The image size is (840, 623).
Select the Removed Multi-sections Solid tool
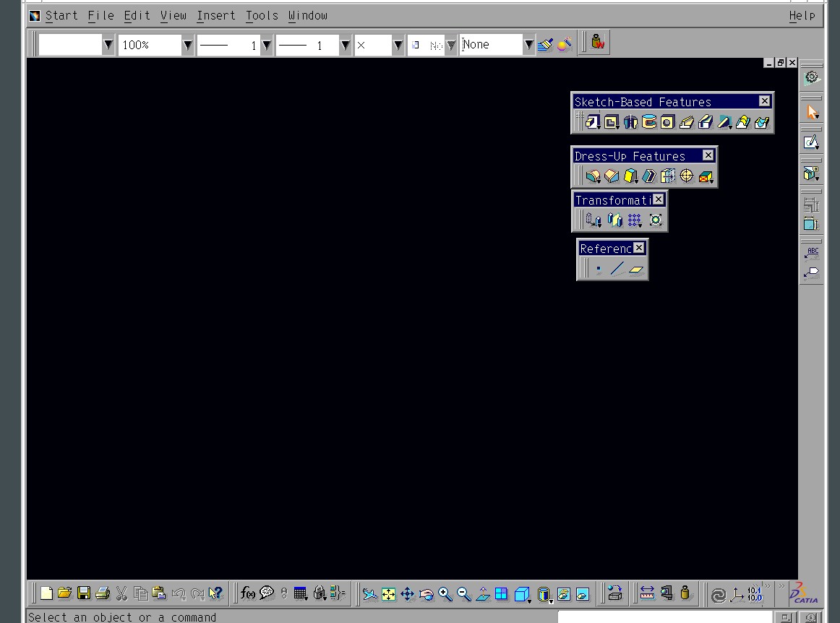pyautogui.click(x=761, y=122)
